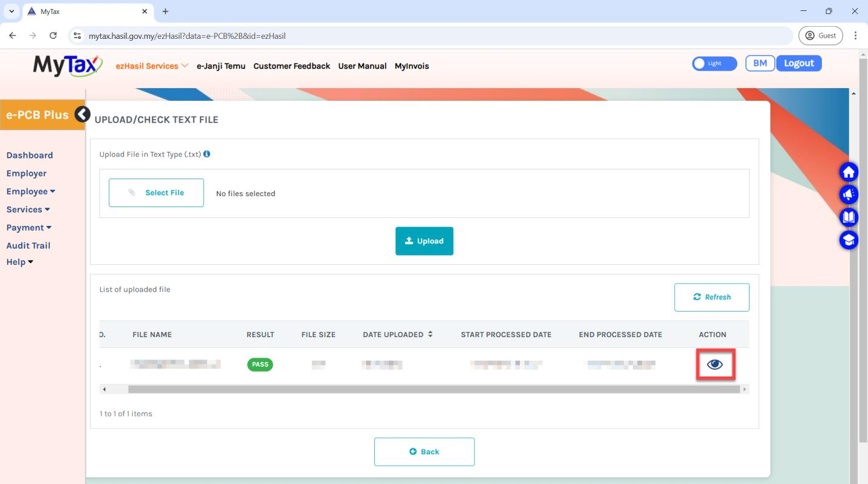View the uploaded file via the eye icon
The image size is (868, 484).
pos(715,364)
